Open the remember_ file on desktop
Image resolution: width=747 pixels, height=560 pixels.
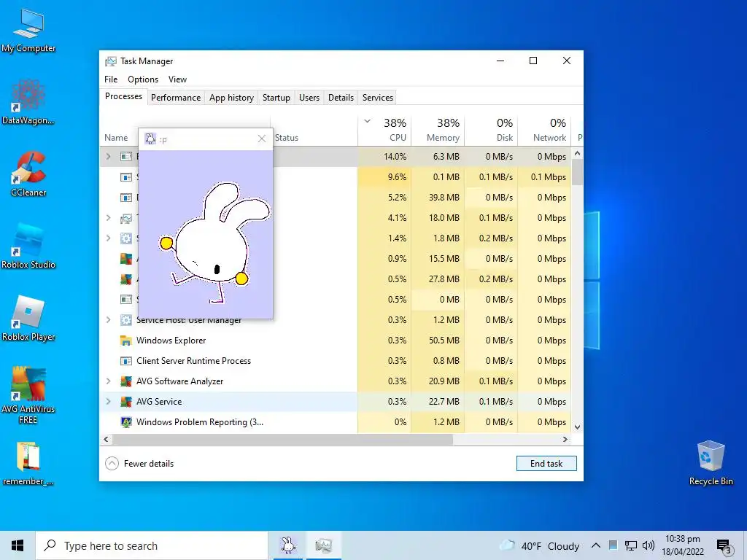[28, 464]
